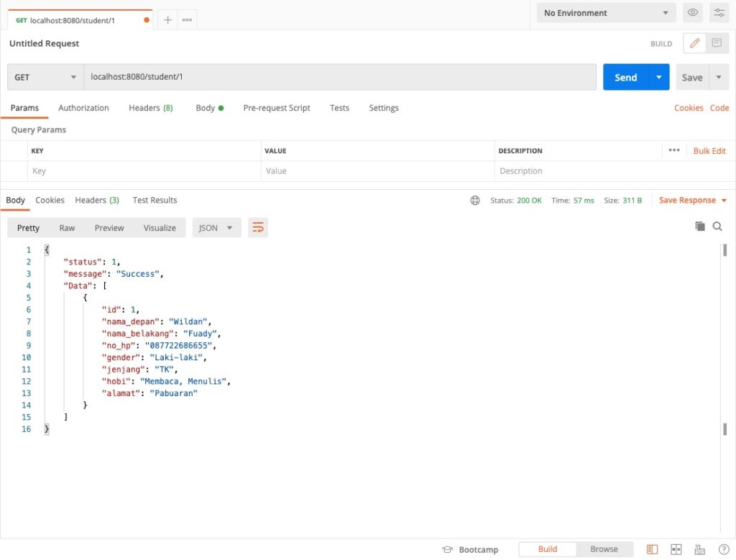
Task: Click the network globe icon near Status
Action: click(x=475, y=201)
